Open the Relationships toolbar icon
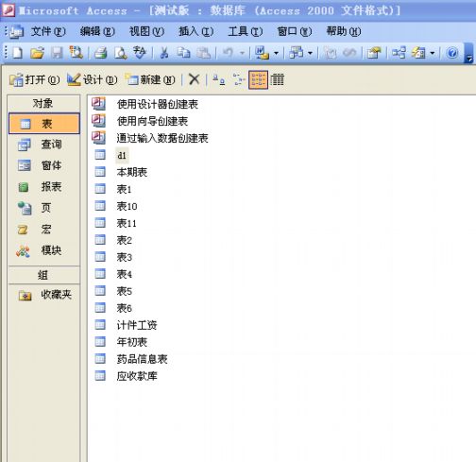The width and height of the screenshot is (476, 462). pos(399,53)
